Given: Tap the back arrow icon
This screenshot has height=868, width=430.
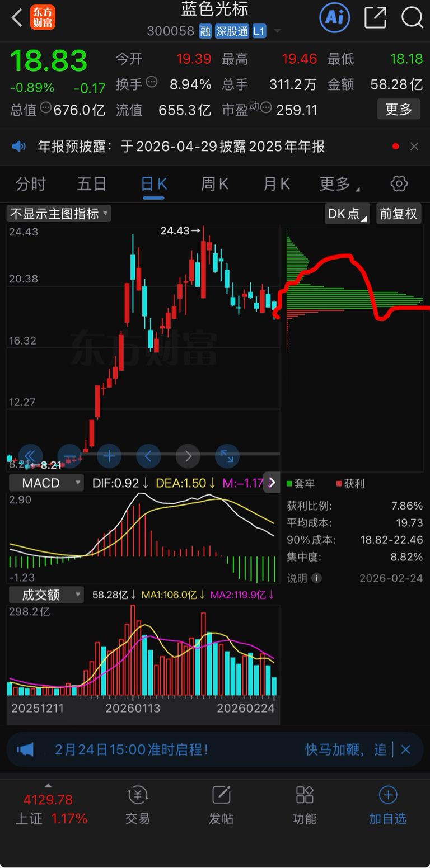Looking at the screenshot, I should click(17, 18).
